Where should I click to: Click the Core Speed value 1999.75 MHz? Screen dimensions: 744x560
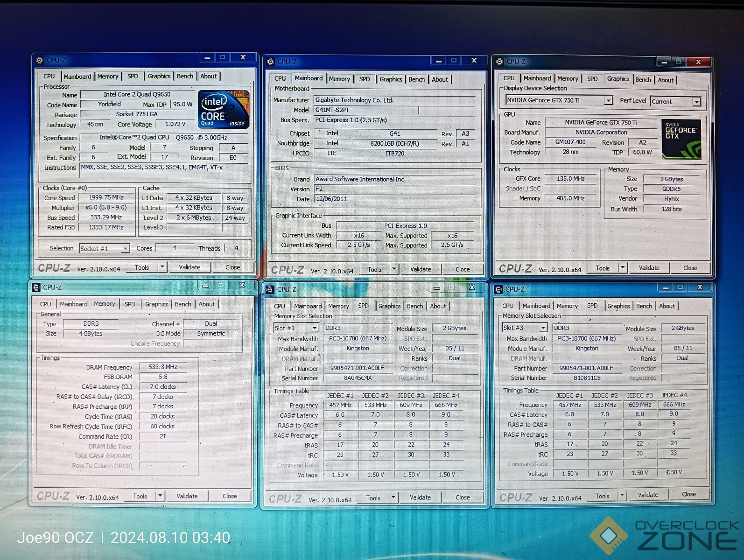coord(106,197)
